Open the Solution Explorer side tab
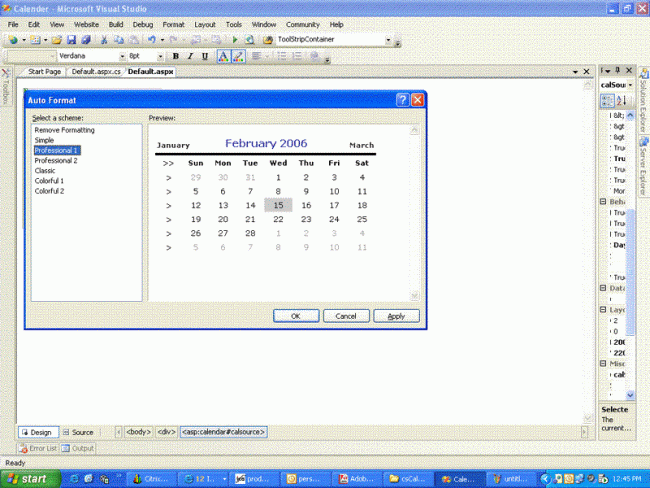650x488 pixels. (x=643, y=102)
